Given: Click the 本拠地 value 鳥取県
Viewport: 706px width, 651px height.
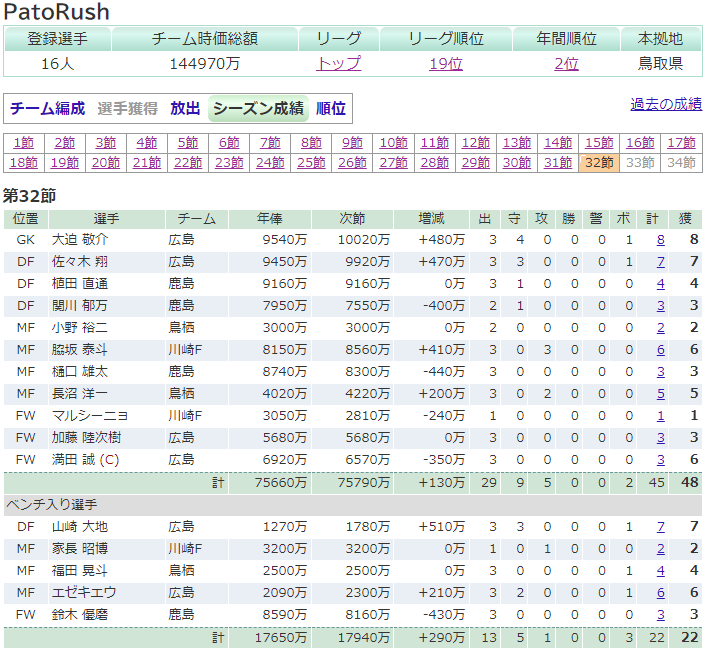Looking at the screenshot, I should point(661,63).
